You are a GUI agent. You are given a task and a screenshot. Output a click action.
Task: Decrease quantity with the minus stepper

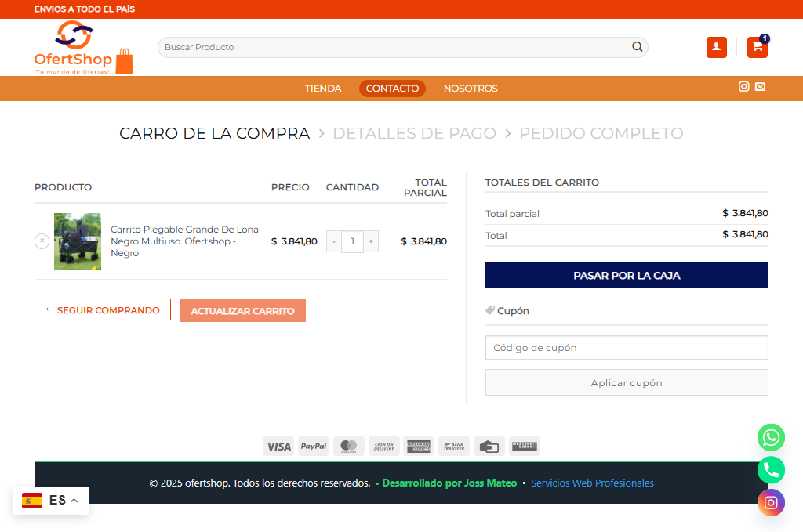(334, 241)
